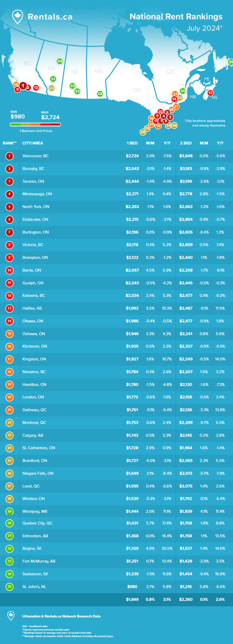Select map marker 31 for Edmonton
This screenshot has width=233, height=644.
pyautogui.click(x=53, y=79)
